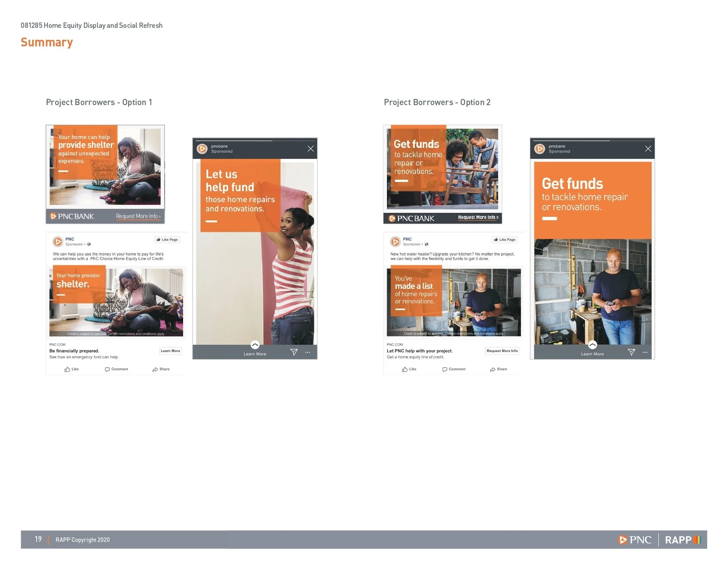Click 'RAPP Copyright 2020' footer text
The image size is (728, 563).
(x=83, y=540)
